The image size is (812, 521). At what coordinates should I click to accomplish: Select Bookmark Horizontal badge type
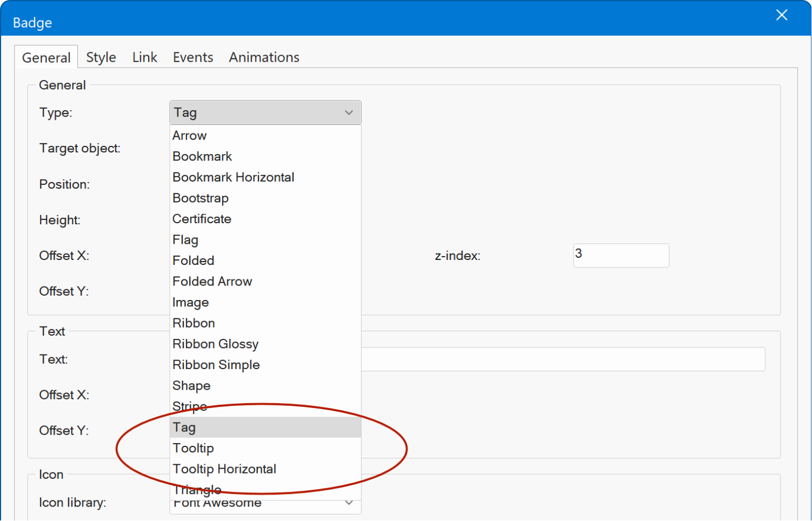[x=233, y=177]
